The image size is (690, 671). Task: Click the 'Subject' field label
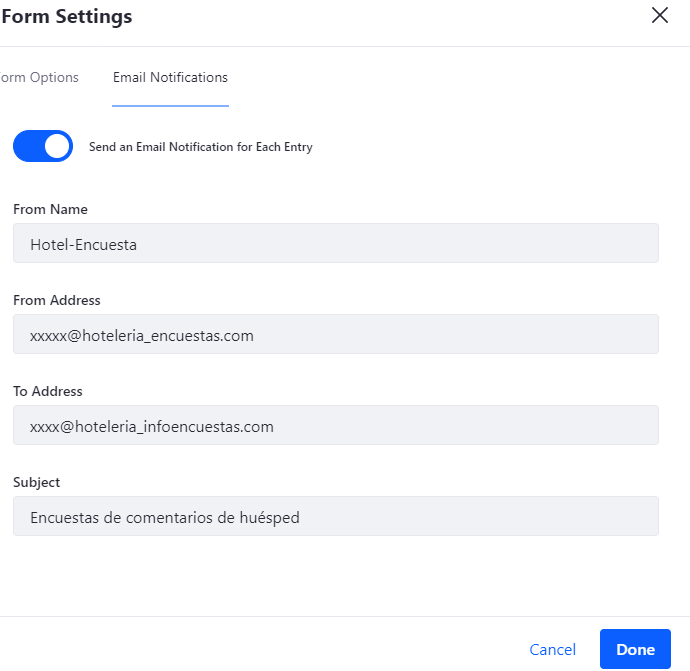coord(37,482)
